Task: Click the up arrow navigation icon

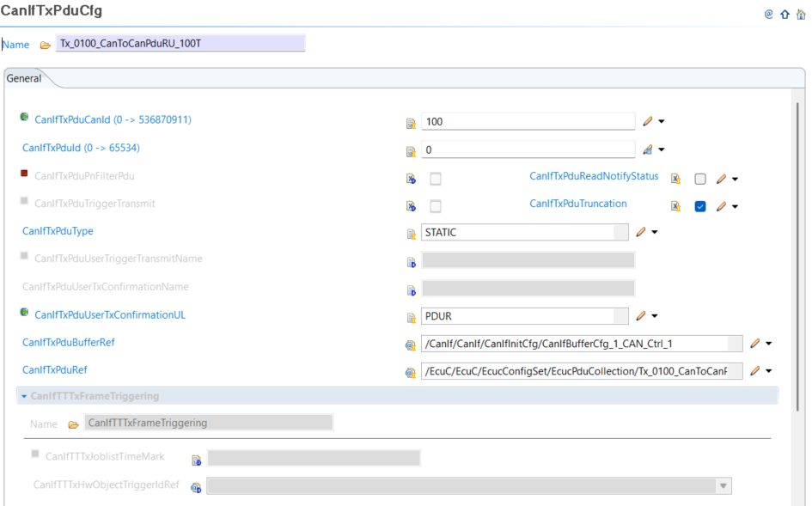Action: tap(785, 14)
